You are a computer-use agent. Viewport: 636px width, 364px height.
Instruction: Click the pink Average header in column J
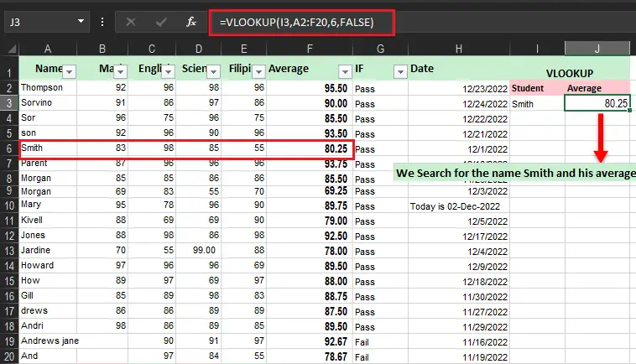click(597, 88)
